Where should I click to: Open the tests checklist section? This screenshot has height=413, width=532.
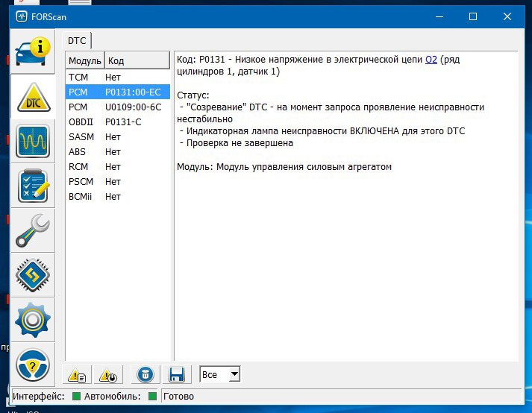(x=33, y=186)
